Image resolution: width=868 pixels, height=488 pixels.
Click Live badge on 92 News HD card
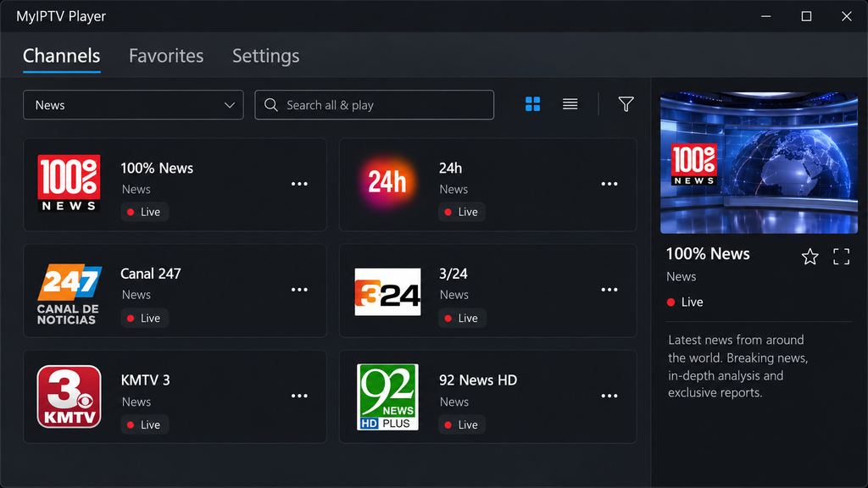coord(462,424)
